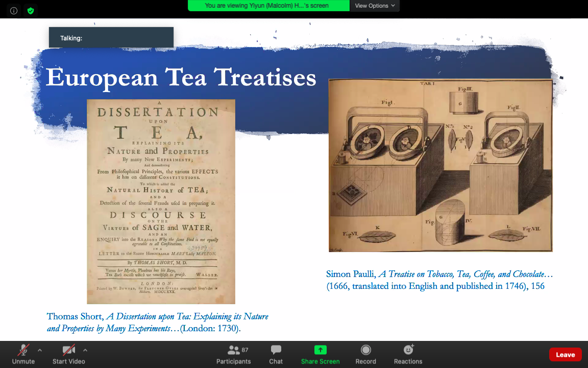588x368 pixels.
Task: Expand audio options arrow beside Unmute
Action: (x=40, y=350)
